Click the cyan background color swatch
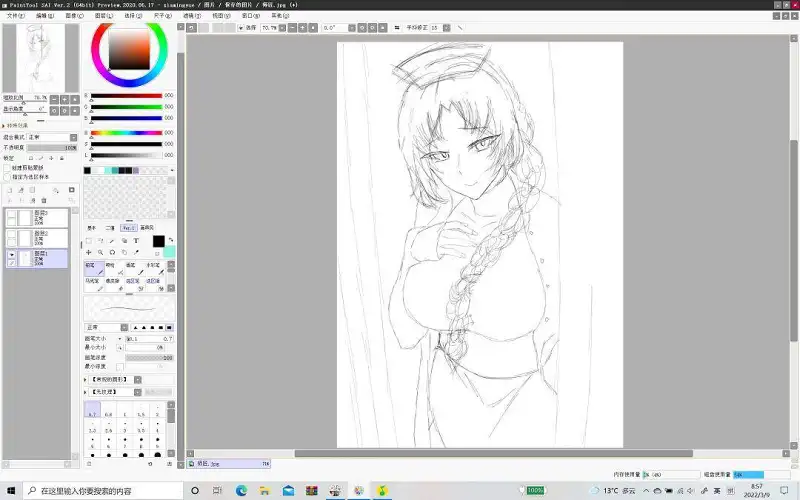The image size is (800, 500). 169,251
